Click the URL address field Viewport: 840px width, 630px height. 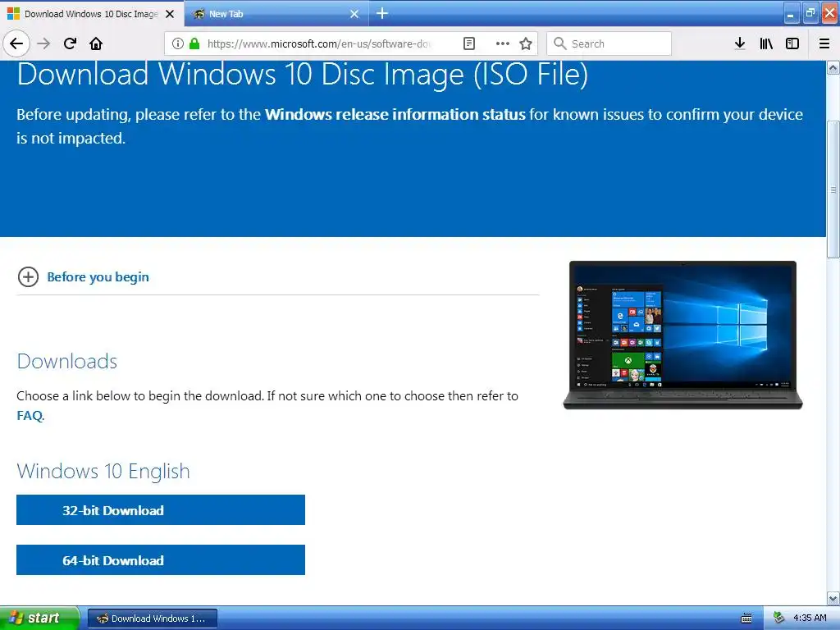click(319, 43)
